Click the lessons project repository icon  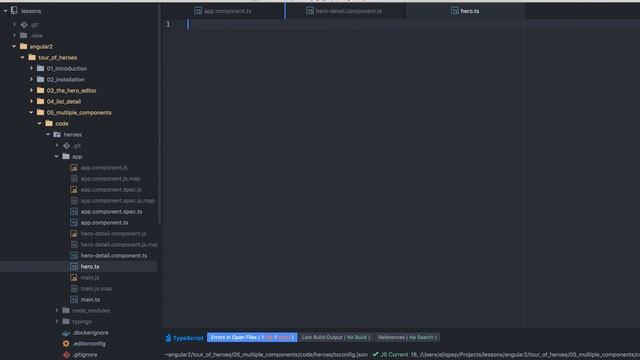coord(14,11)
